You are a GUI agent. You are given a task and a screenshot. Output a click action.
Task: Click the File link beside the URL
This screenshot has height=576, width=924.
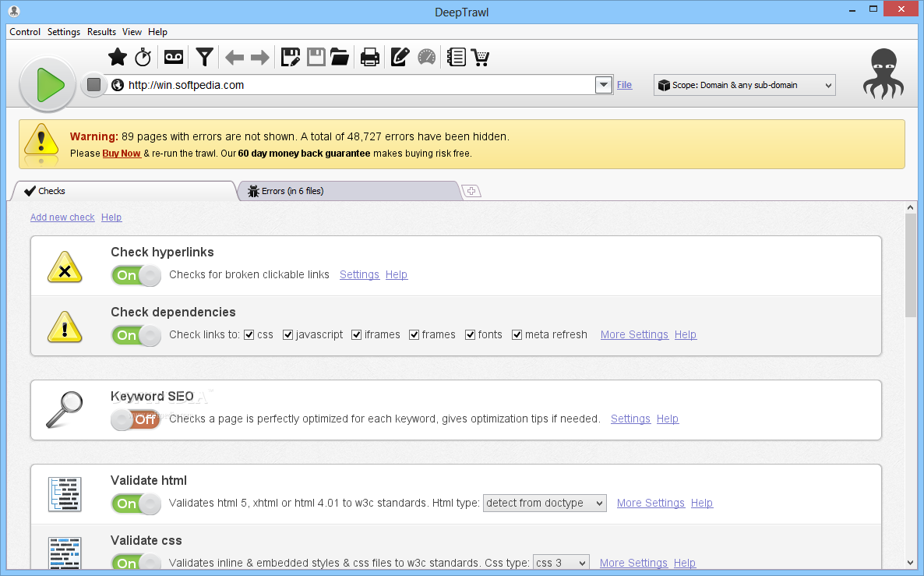pyautogui.click(x=624, y=85)
